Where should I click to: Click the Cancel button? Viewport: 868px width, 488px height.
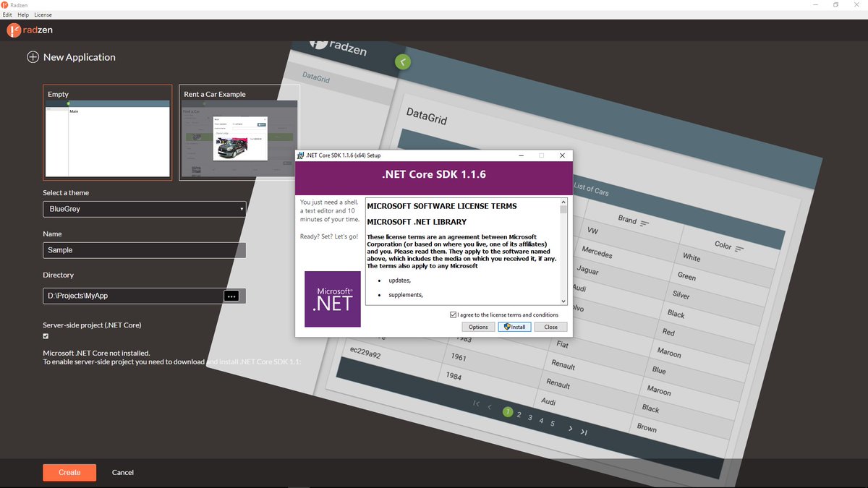click(123, 472)
